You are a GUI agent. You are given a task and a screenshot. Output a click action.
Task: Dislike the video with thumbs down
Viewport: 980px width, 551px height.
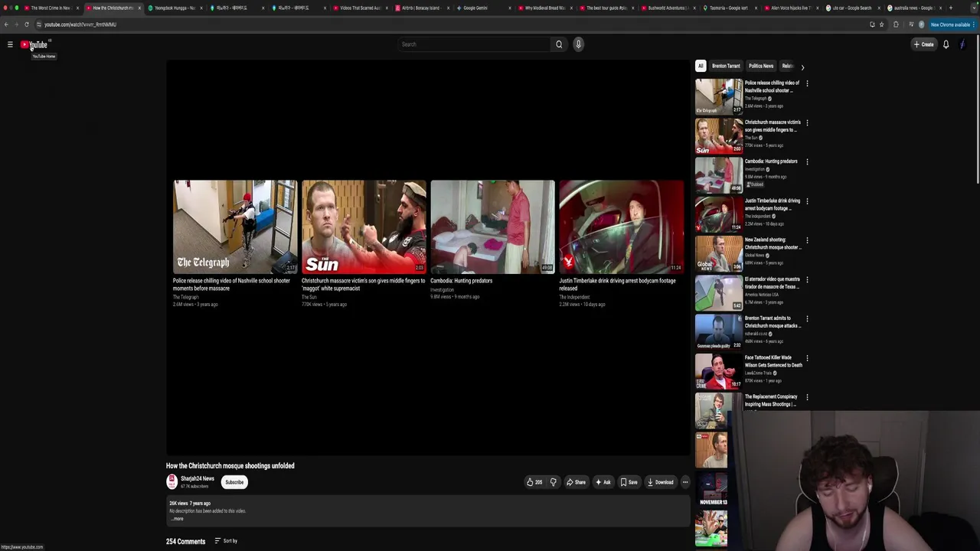tap(554, 482)
